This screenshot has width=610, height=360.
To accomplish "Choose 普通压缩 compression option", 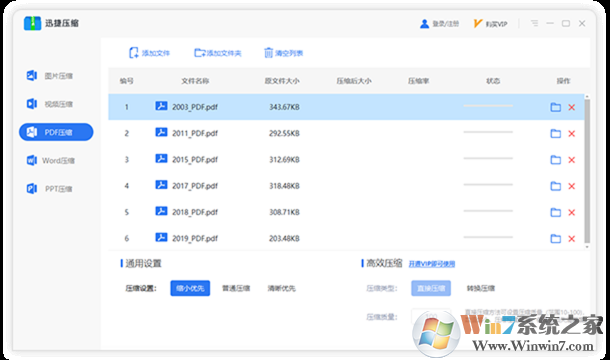I will (236, 288).
